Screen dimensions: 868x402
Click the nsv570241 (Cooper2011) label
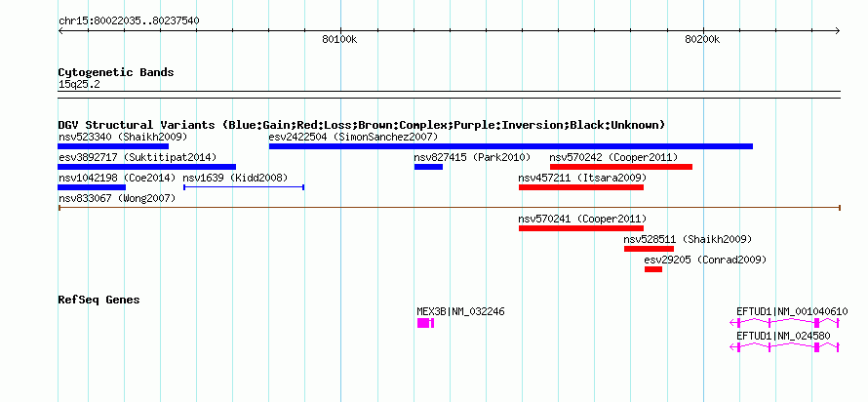tap(582, 219)
